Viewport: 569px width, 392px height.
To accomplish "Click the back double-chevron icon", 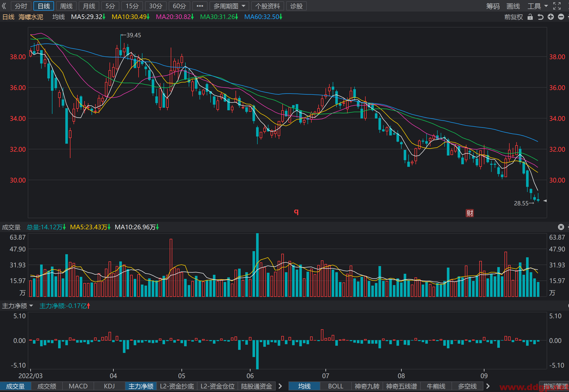I will (4, 6).
